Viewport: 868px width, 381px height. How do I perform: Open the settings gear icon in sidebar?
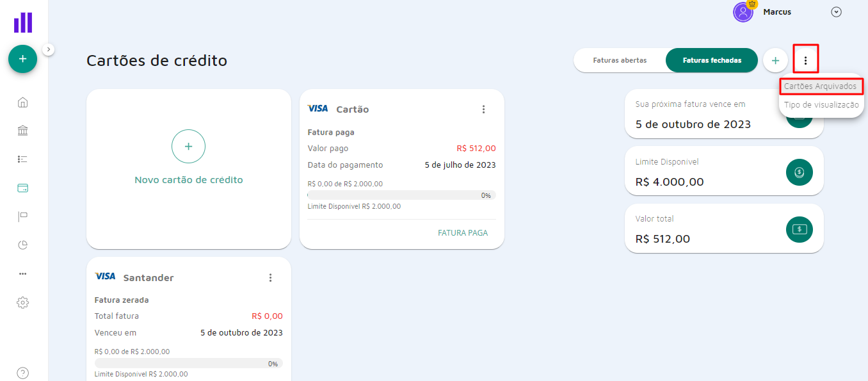click(23, 302)
